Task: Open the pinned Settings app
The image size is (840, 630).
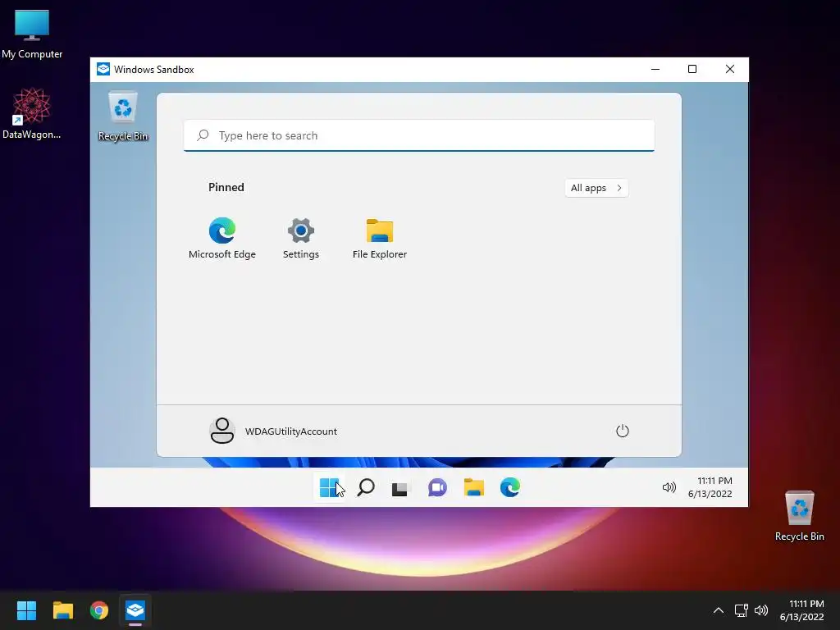Action: click(x=300, y=239)
